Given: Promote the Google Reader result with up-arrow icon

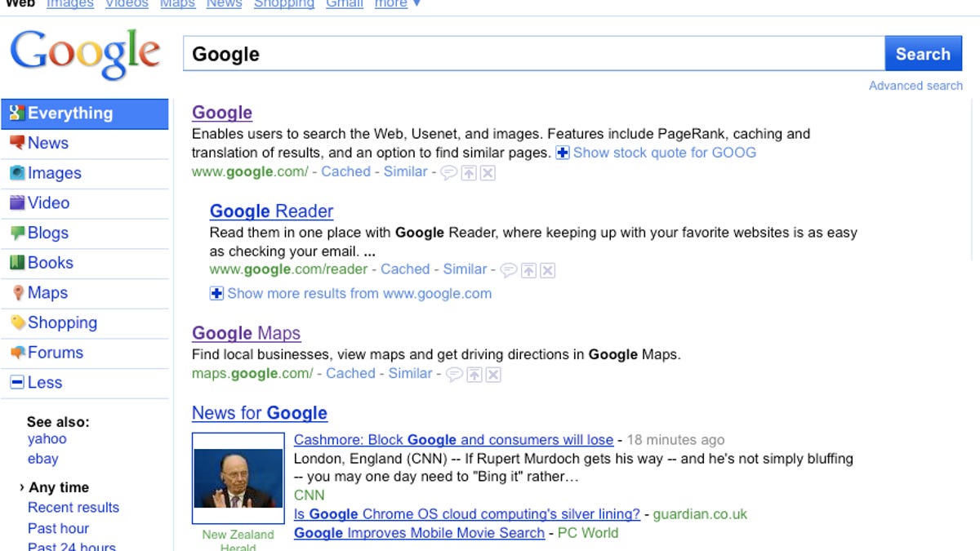Looking at the screenshot, I should tap(528, 270).
